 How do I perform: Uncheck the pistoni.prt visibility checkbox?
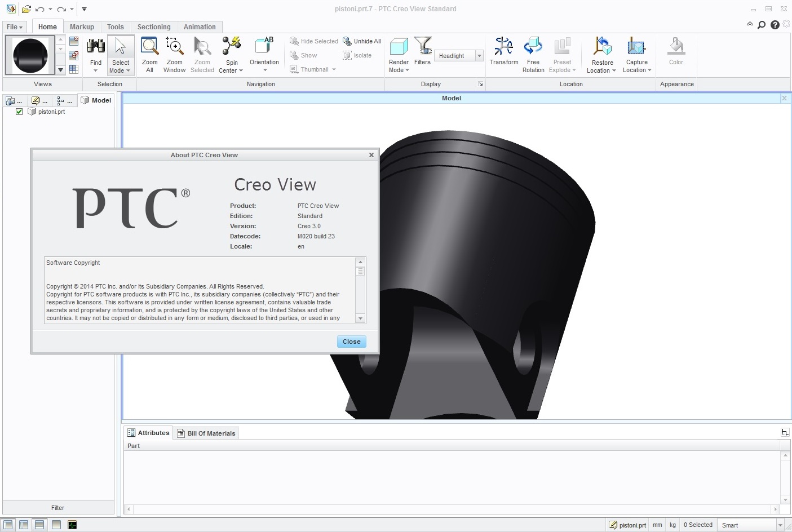19,112
